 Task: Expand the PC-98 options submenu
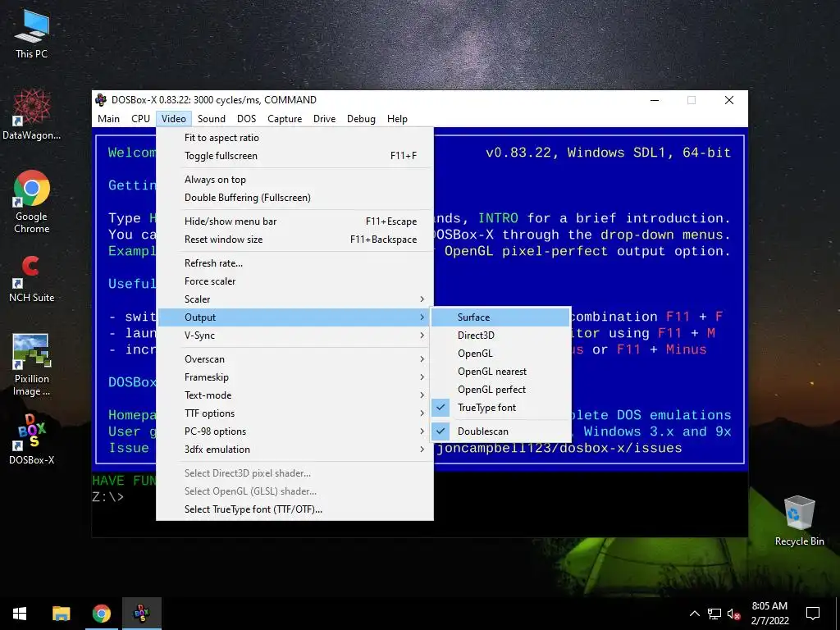click(294, 431)
